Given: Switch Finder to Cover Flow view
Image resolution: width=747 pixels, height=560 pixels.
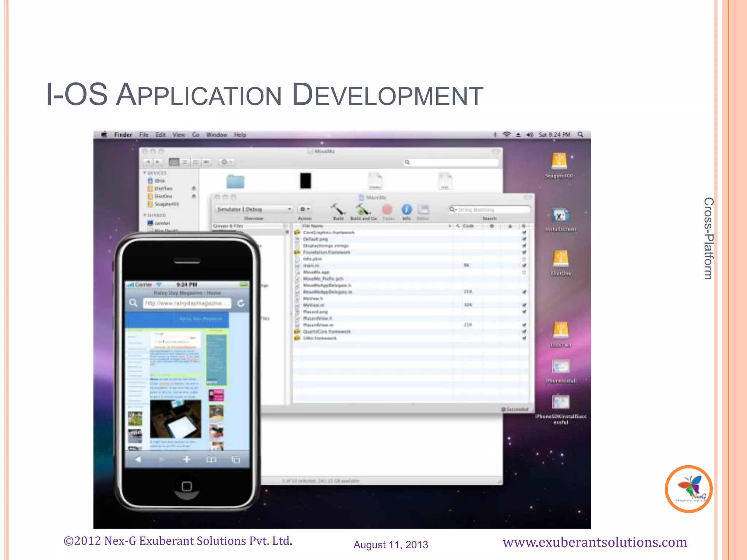Looking at the screenshot, I should pos(206,162).
